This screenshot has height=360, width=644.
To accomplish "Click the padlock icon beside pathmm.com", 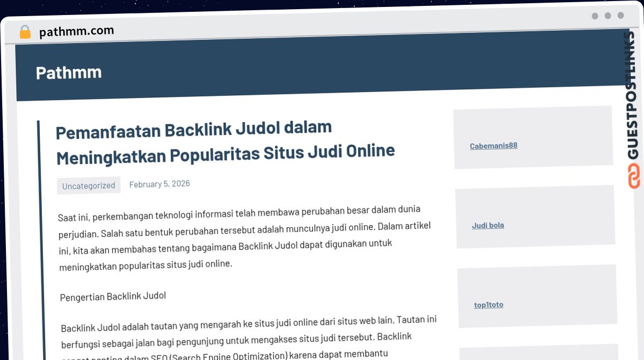I will click(x=25, y=32).
